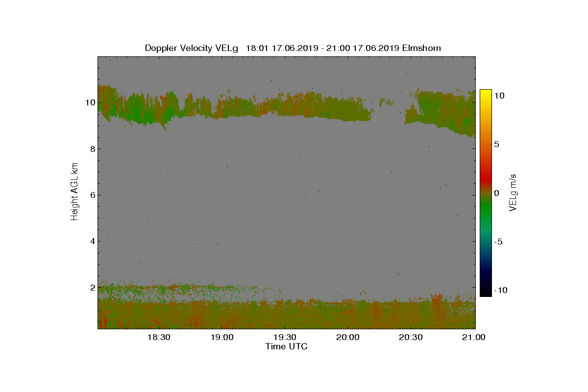
Task: Click the 19:00 time tick label
Action: click(221, 337)
